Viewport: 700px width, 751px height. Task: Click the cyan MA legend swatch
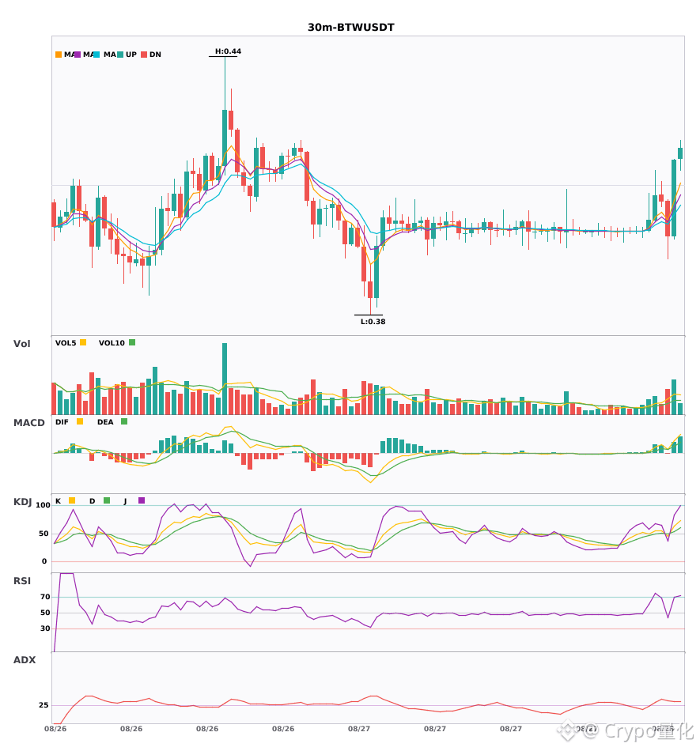tap(96, 55)
